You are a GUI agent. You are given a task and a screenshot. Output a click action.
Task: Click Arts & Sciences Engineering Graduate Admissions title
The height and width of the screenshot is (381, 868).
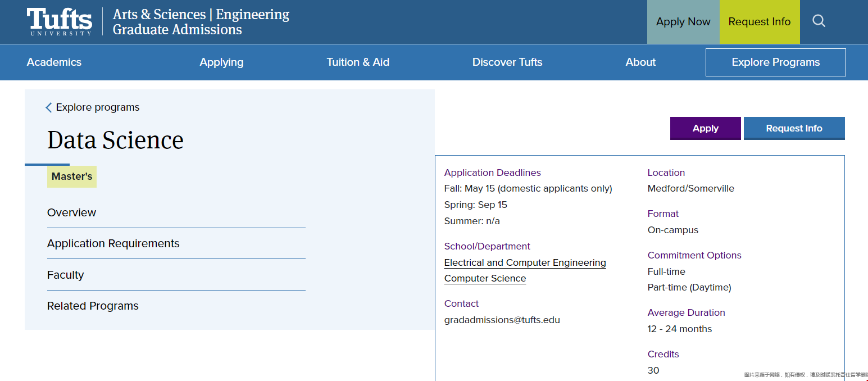[201, 22]
